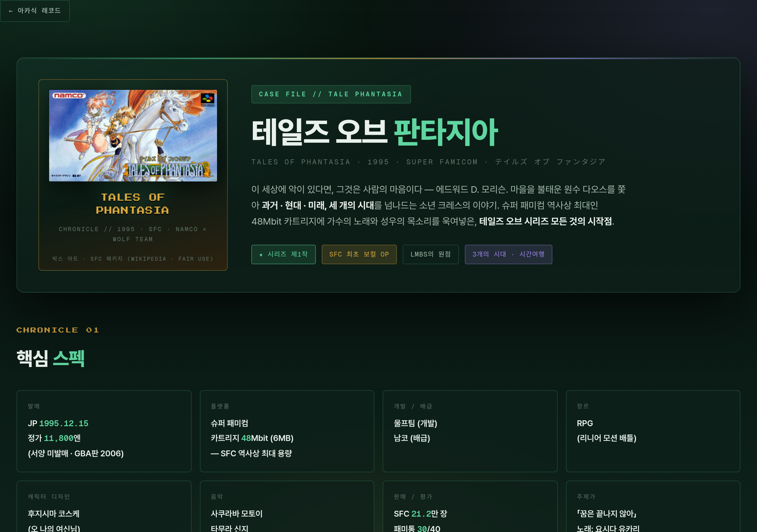Click the 「꿈은 끝나지 않아」 theme song text

click(606, 514)
